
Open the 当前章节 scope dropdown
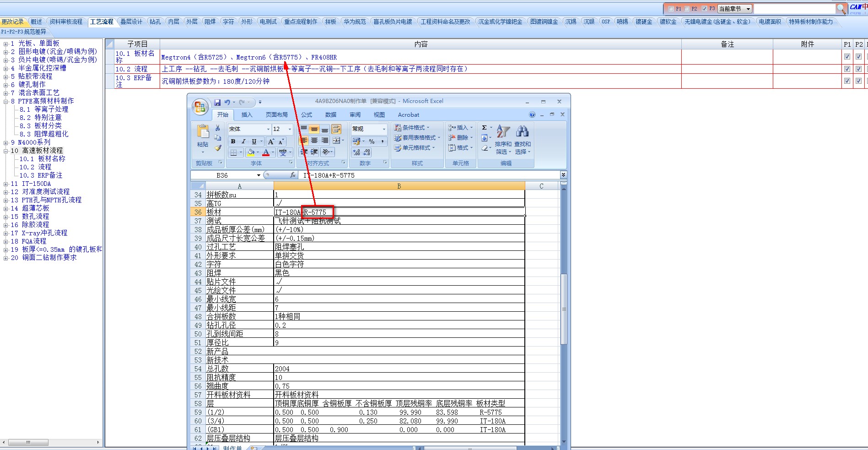(x=735, y=9)
